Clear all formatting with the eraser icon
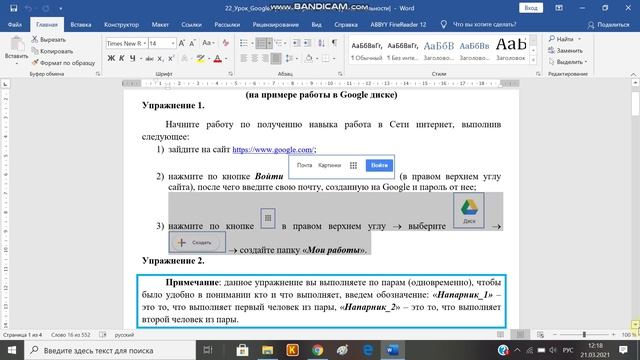640x360 pixels. coord(225,43)
